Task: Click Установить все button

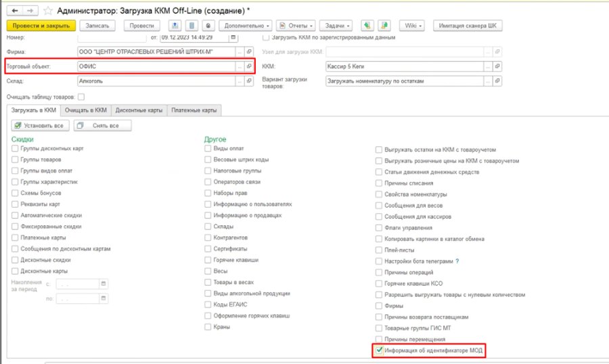Action: (x=41, y=125)
